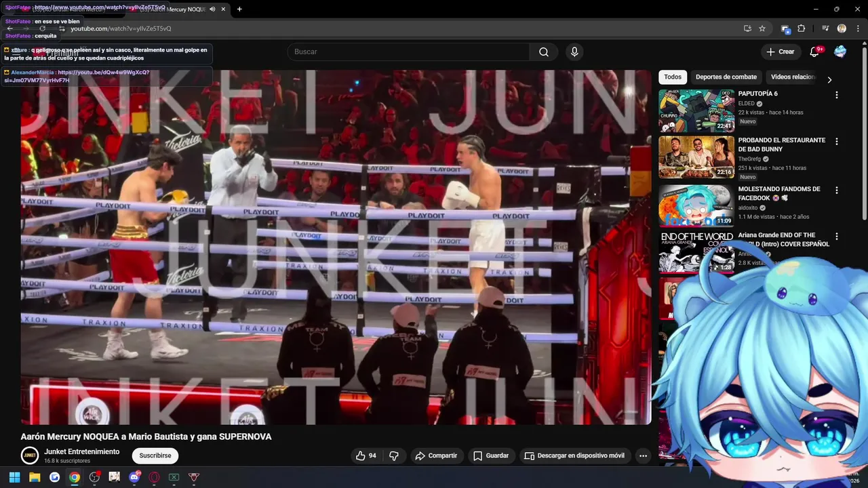This screenshot has height=488, width=868.
Task: Open END OF THE WORLD cover thumbnail
Action: [x=696, y=251]
